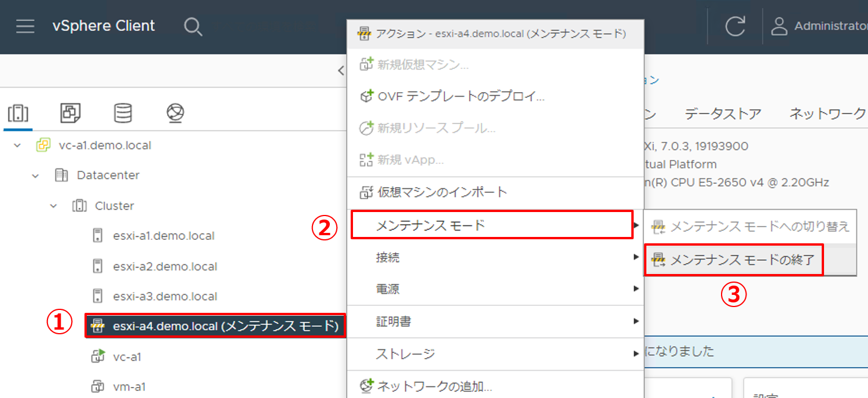This screenshot has height=398, width=868.
Task: Open the hamburger navigation menu
Action: 25,26
